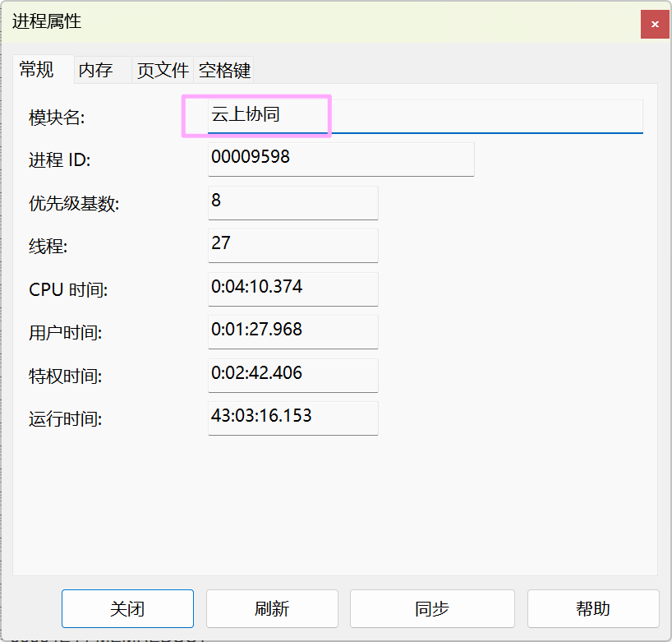Go to the 空格键 tab
The height and width of the screenshot is (642, 672).
click(x=224, y=71)
